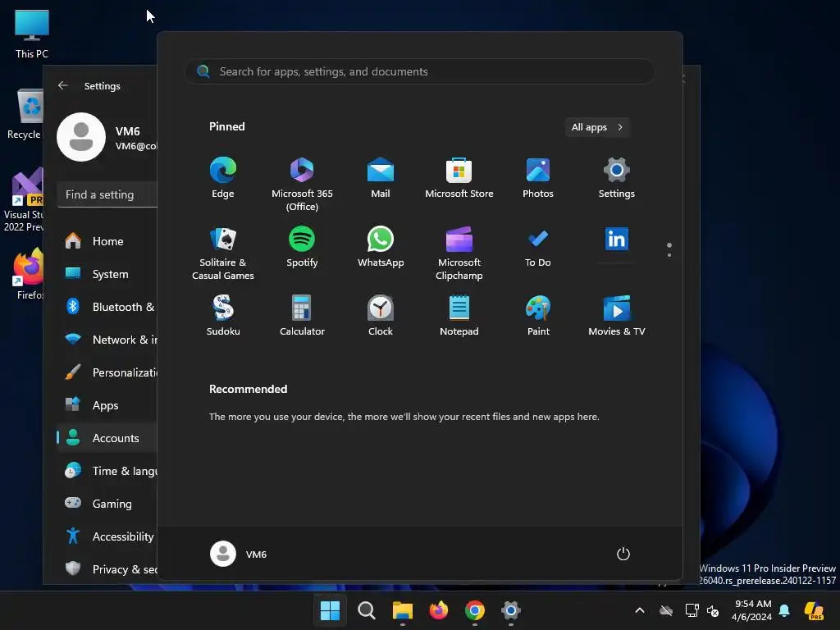Click the network status tray icon
This screenshot has height=630, width=840.
692,610
